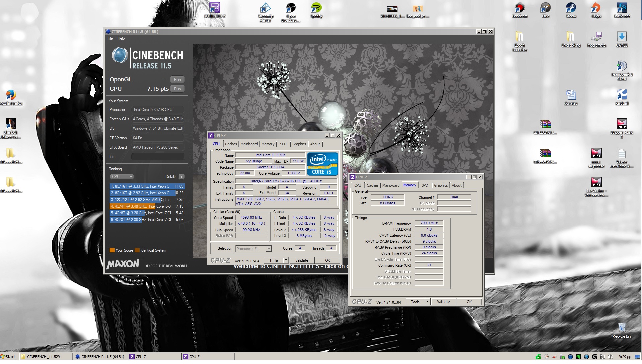
Task: Open the CPU dropdown in Cinebench Ranking
Action: coord(122,177)
